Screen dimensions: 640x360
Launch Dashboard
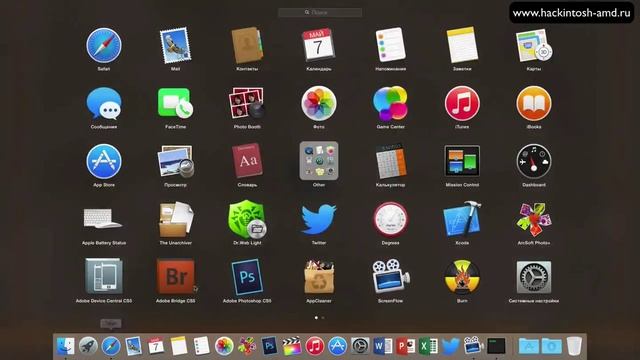click(x=534, y=162)
